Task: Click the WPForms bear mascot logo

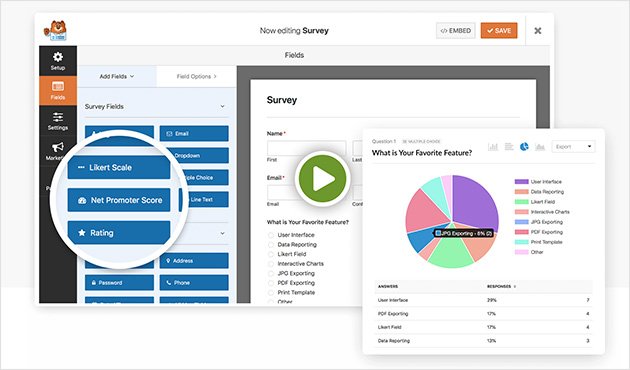Action: point(55,31)
